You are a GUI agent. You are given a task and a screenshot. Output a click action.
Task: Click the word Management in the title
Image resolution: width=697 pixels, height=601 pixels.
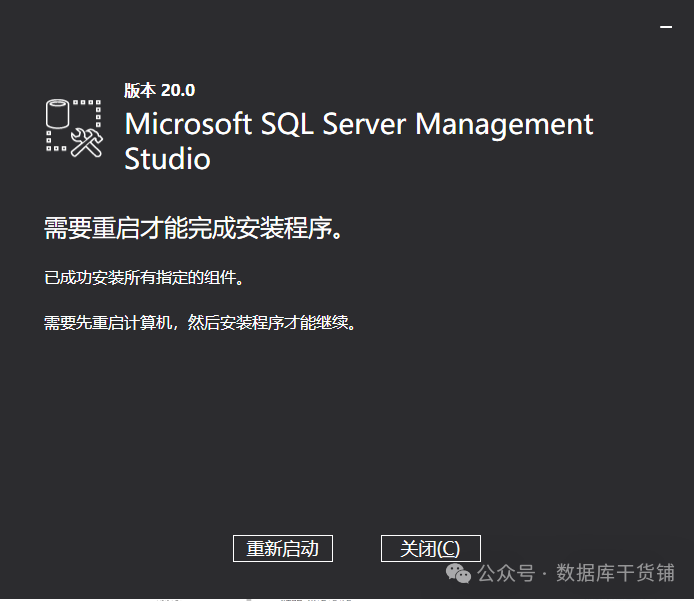pyautogui.click(x=504, y=124)
